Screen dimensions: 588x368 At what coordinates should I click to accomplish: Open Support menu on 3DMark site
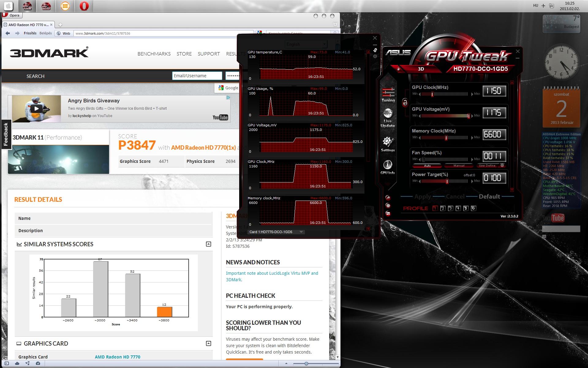point(209,54)
